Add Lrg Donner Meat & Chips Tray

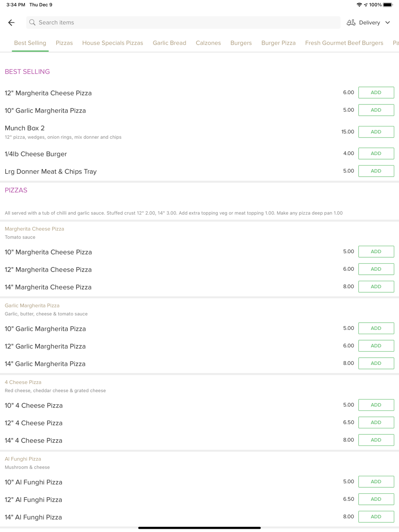(x=376, y=171)
